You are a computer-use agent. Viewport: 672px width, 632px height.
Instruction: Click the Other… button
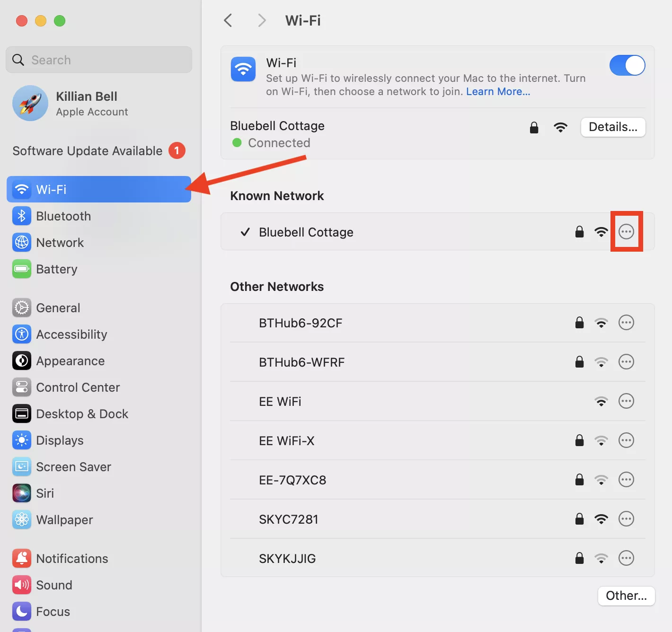pos(626,596)
